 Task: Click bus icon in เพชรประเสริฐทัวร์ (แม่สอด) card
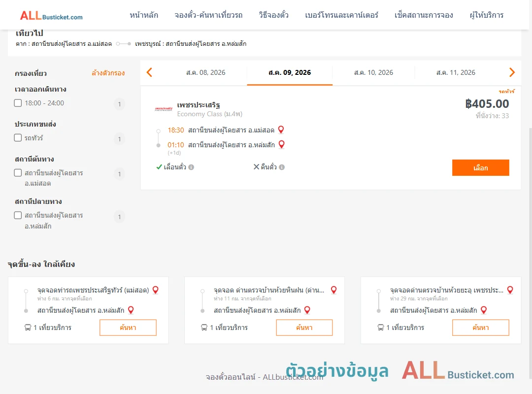coord(28,328)
